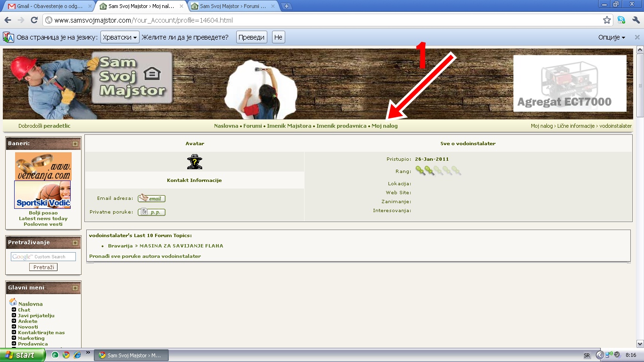Viewport: 644px width, 362px height.
Task: Click the back navigation arrow
Action: (8, 20)
